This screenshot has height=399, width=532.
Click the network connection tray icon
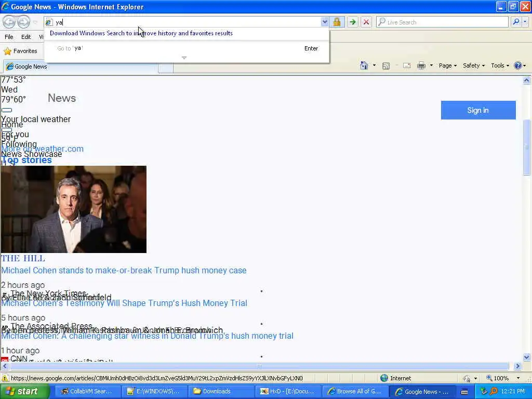(484, 392)
